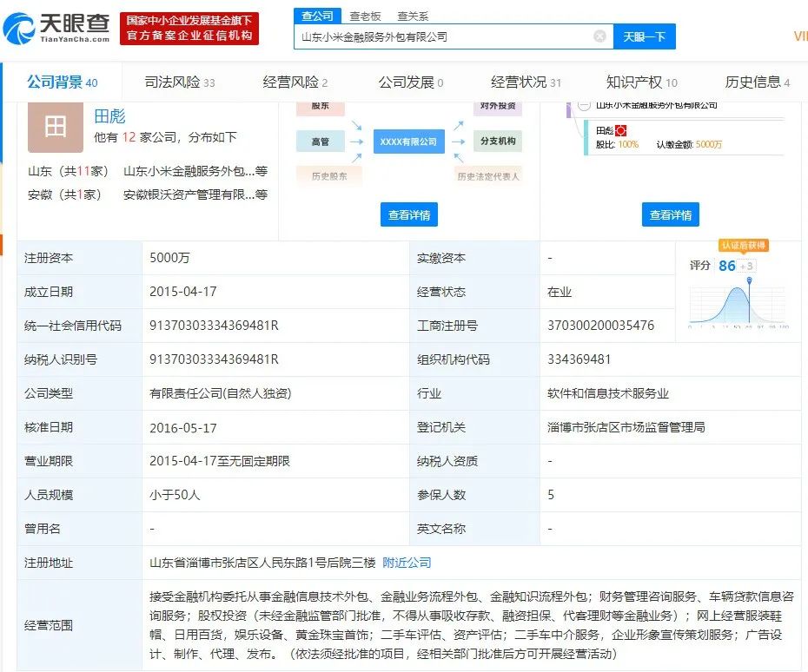Viewport: 808px width, 672px height.
Task: Click the score marker on the rating curve
Action: click(x=749, y=280)
